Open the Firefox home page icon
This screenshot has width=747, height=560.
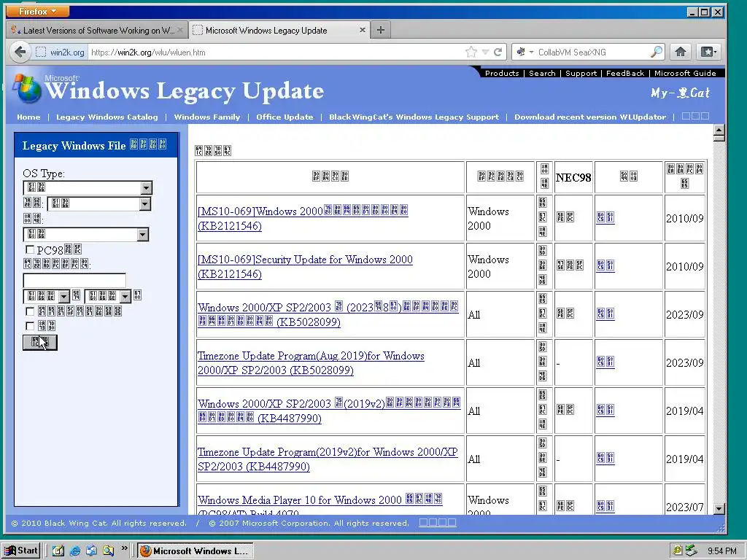(x=681, y=52)
